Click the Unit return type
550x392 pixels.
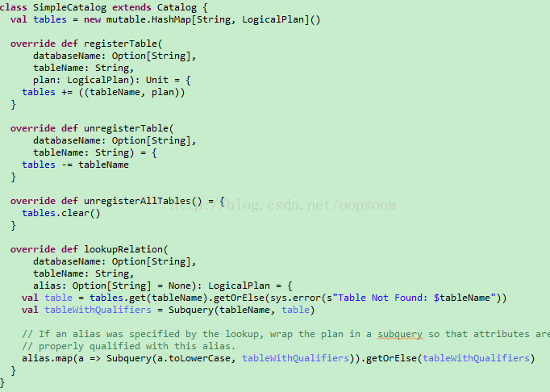coord(156,81)
